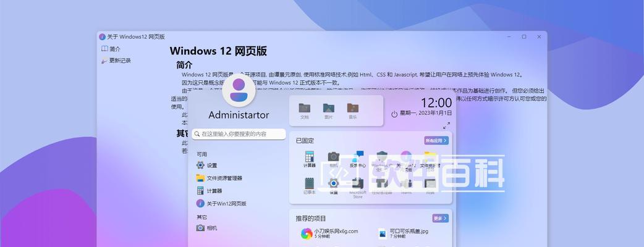644x247 pixels.
Task: Open the 音乐 folder shortcut
Action: pyautogui.click(x=352, y=111)
